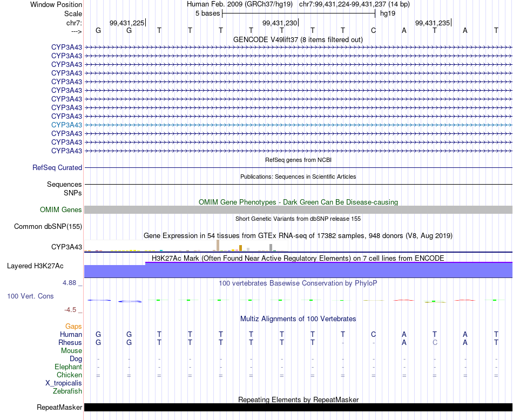Select the Human alignment row label
Screen dimensions: 513x420
click(71, 334)
